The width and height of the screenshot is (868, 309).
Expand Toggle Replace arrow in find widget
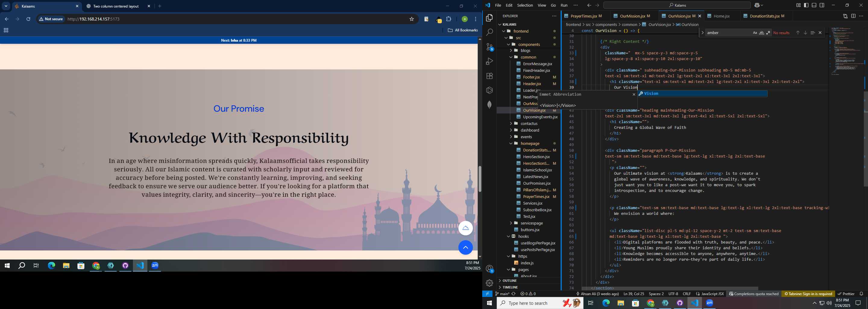tap(702, 33)
